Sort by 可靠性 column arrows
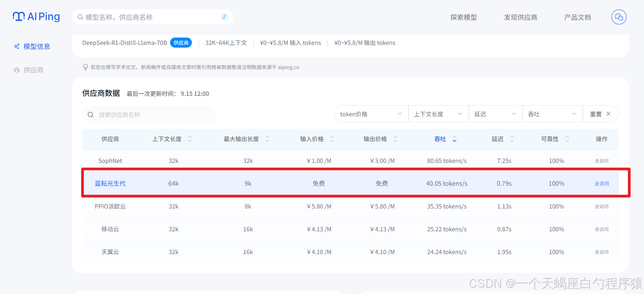This screenshot has width=644, height=294. click(567, 139)
